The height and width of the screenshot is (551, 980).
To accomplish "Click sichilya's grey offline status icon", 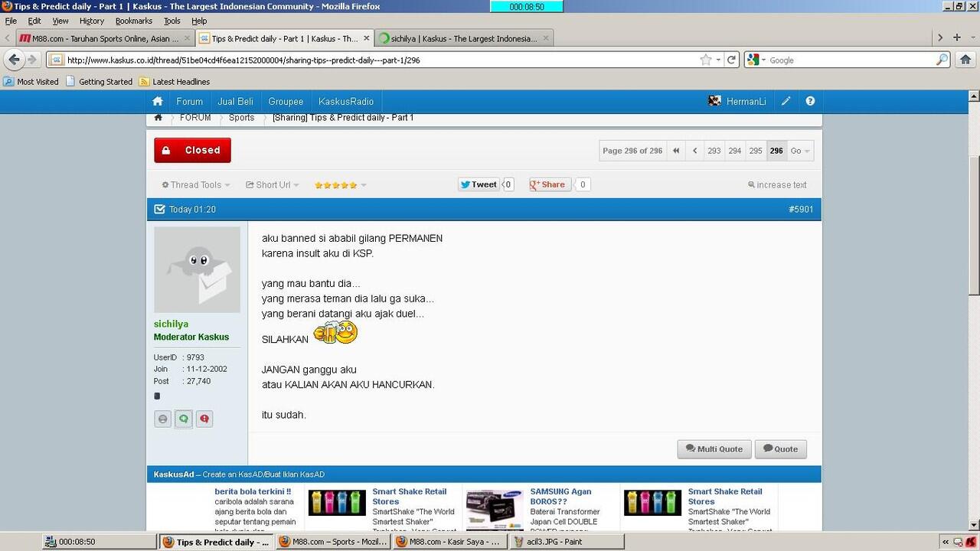I will [x=162, y=419].
